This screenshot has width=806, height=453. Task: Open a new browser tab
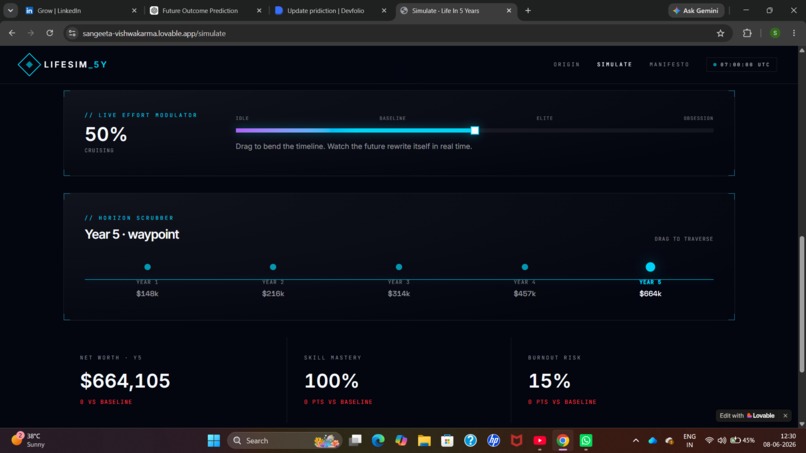[x=528, y=10]
